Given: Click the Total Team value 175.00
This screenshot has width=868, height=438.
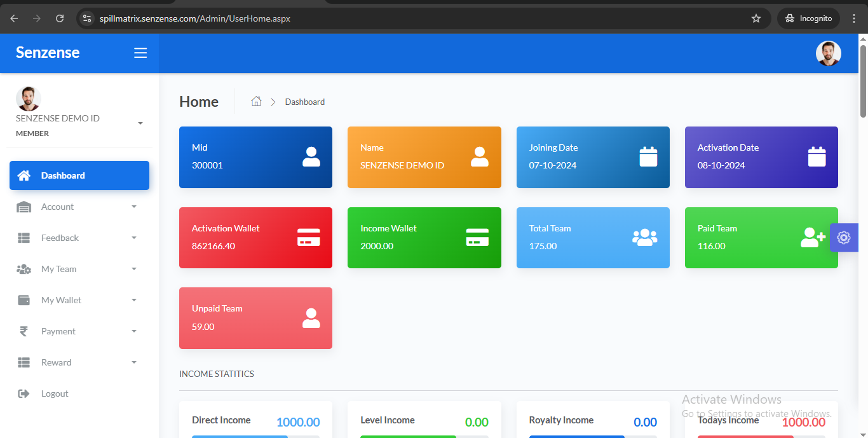Looking at the screenshot, I should pyautogui.click(x=543, y=246).
